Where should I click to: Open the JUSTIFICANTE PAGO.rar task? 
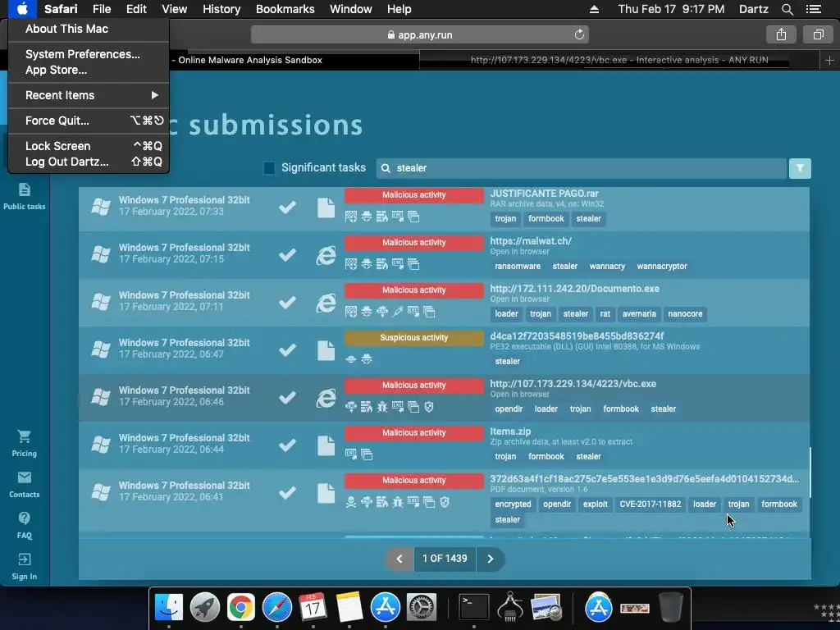(x=544, y=194)
